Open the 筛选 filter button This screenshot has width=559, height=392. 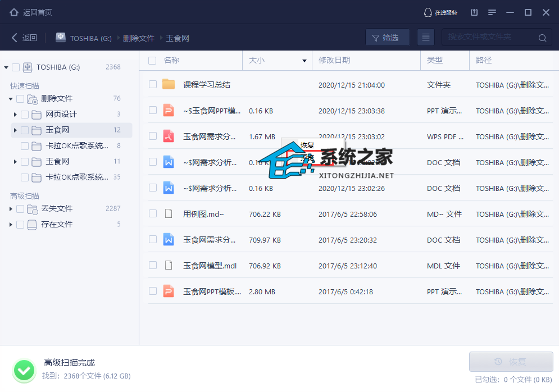(387, 38)
